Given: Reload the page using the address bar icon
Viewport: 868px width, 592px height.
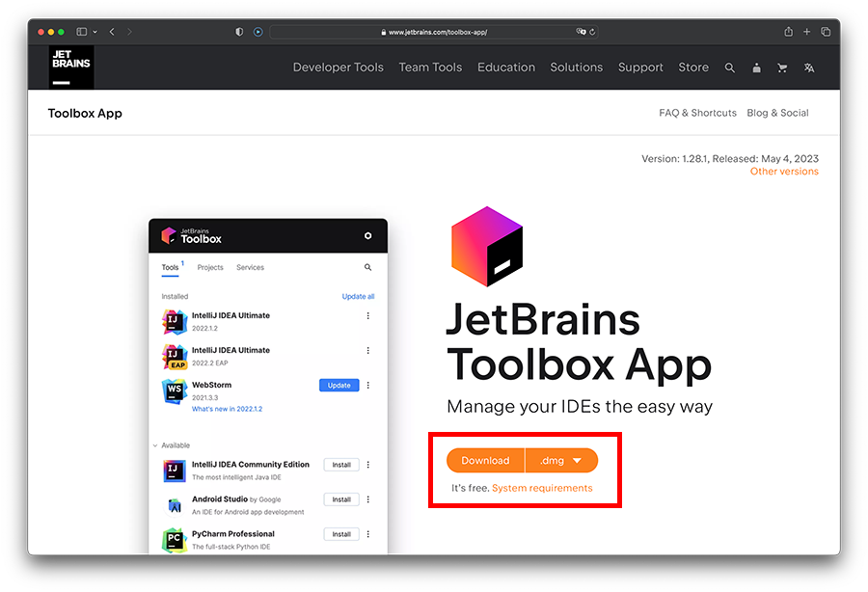Looking at the screenshot, I should 592,32.
